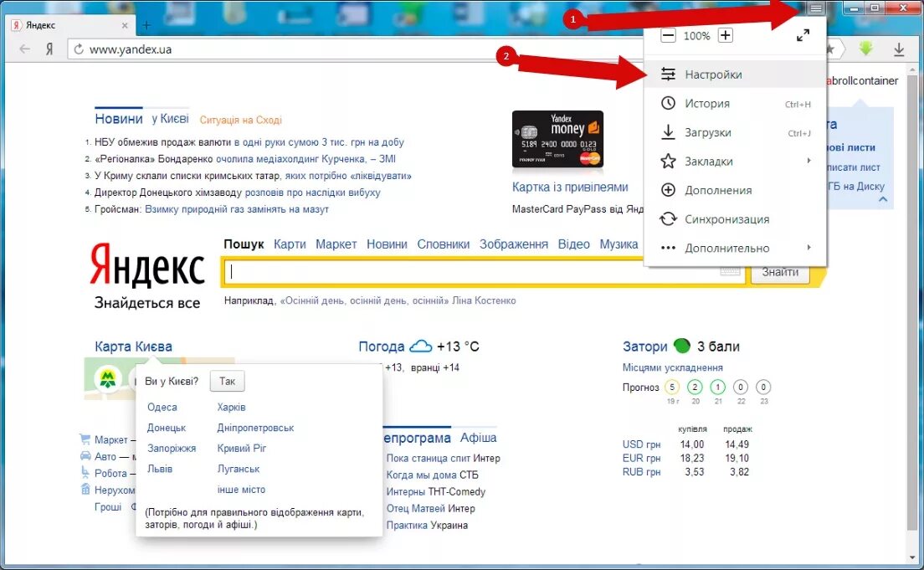Viewport: 924px width, 570px height.
Task: Open Зображення service link
Action: tap(513, 244)
